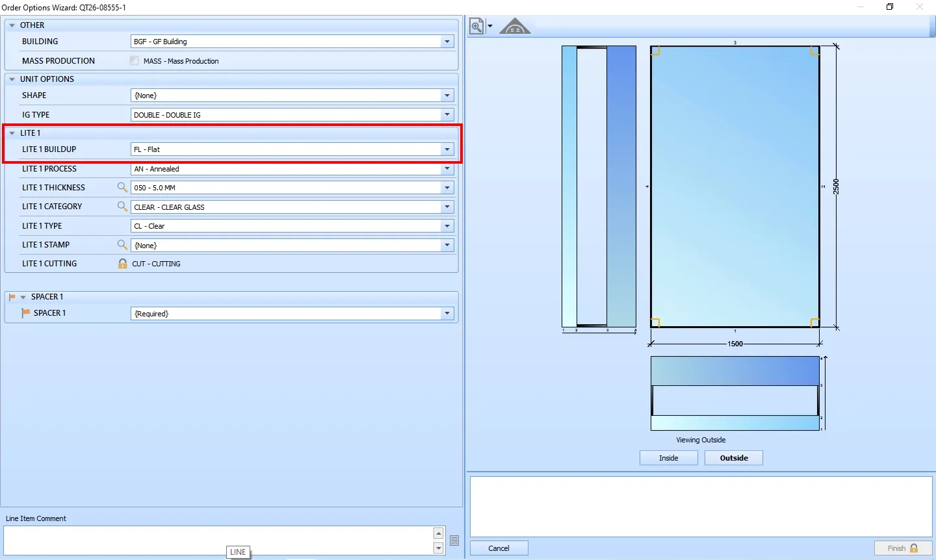This screenshot has height=560, width=936.
Task: Click the CUT - CUTTING value text
Action: point(156,264)
